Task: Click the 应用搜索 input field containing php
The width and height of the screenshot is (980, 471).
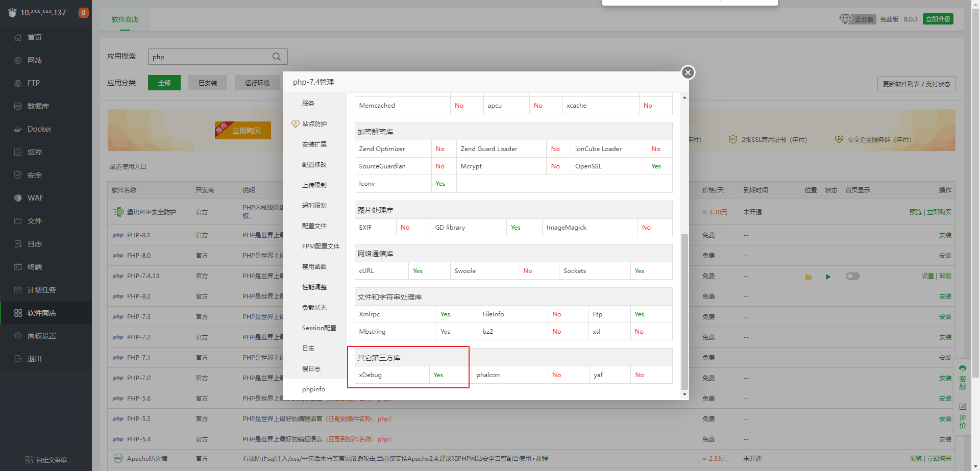Action: 218,57
